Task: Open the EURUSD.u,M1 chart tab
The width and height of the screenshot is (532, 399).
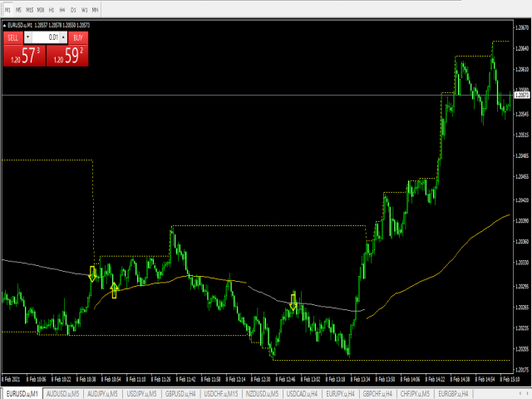Action: pyautogui.click(x=22, y=393)
